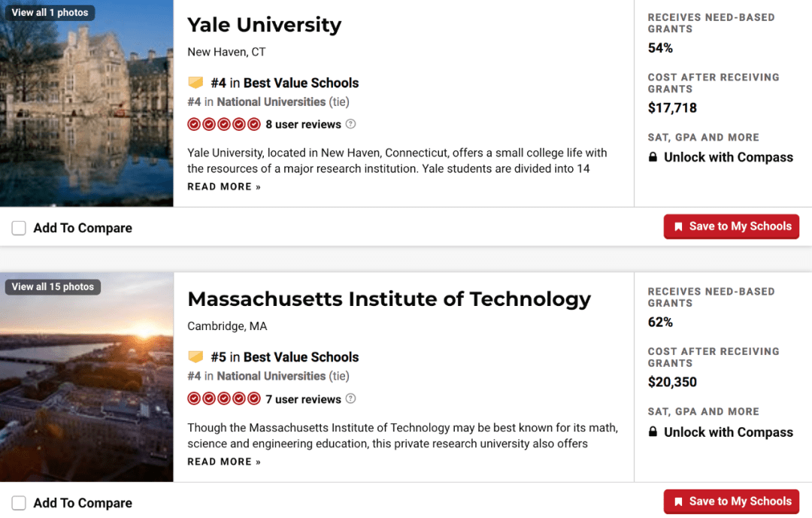812x518 pixels.
Task: Expand Yale description with READ MORE
Action: 224,186
